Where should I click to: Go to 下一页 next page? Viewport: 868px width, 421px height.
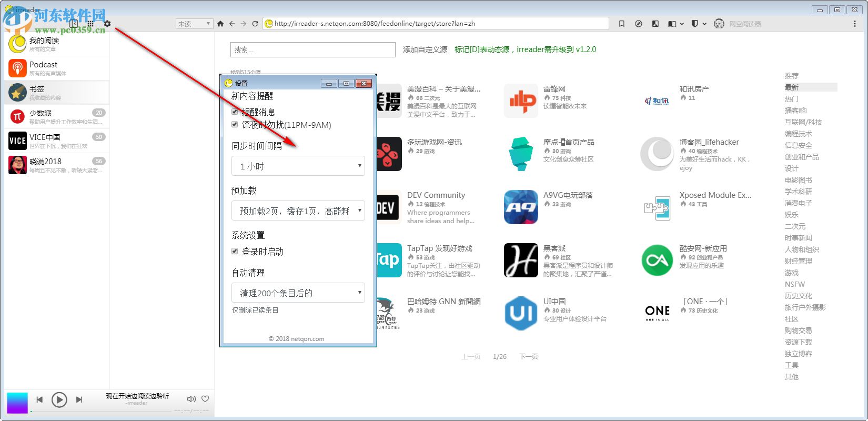[x=528, y=356]
